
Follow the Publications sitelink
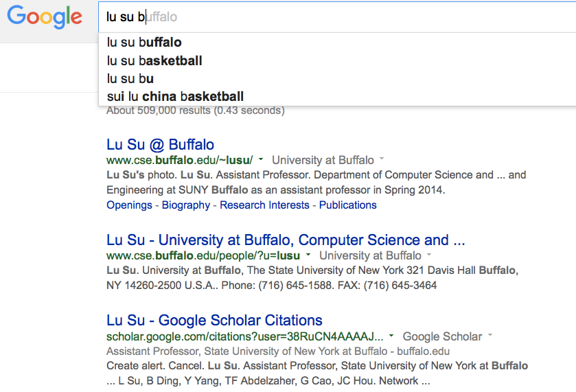pyautogui.click(x=347, y=205)
